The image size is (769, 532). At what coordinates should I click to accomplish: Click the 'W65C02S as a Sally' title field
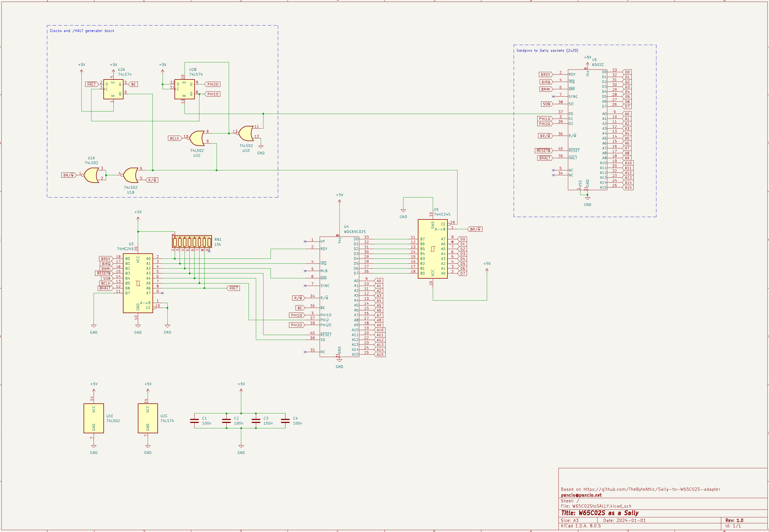coord(608,513)
